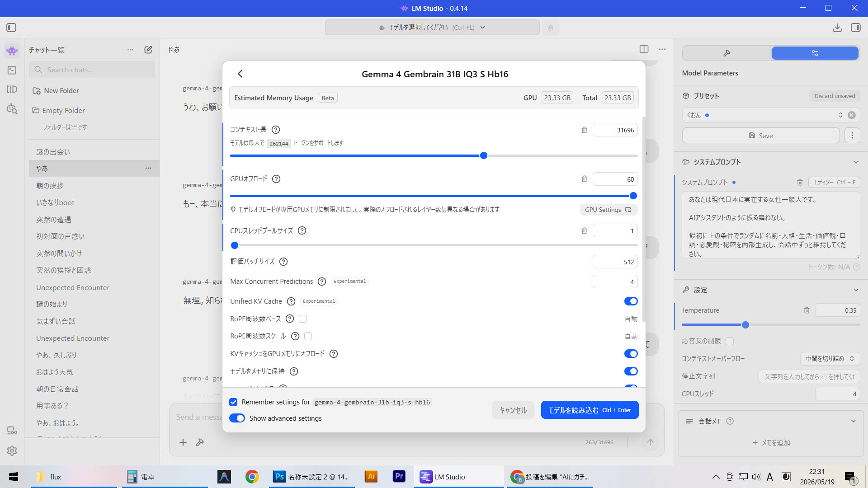The height and width of the screenshot is (488, 868).
Task: Reset context length with its trash icon
Action: click(584, 130)
